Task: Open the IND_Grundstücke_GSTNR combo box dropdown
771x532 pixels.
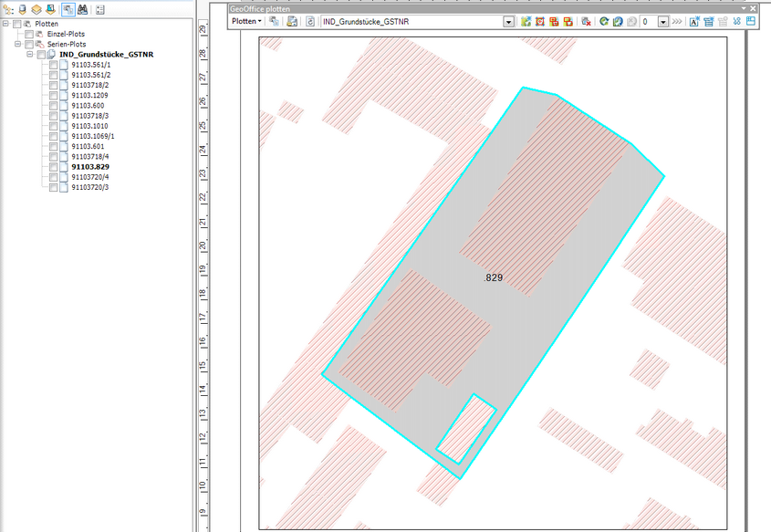Action: (x=508, y=21)
